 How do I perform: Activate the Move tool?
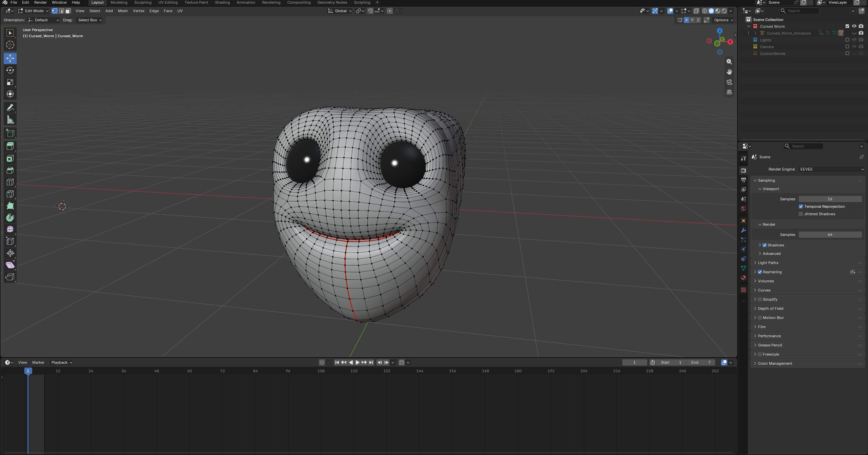pos(10,58)
